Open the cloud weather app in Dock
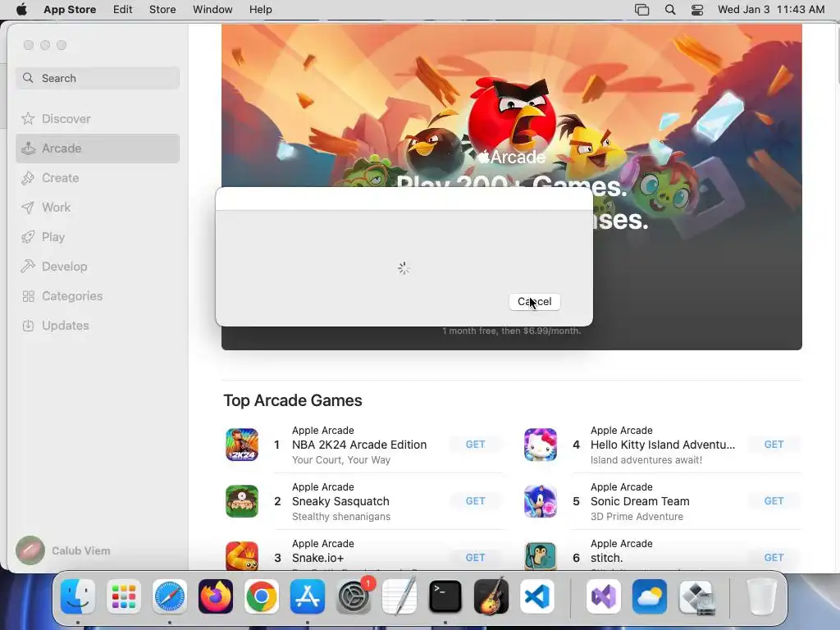This screenshot has width=840, height=630. [x=650, y=596]
